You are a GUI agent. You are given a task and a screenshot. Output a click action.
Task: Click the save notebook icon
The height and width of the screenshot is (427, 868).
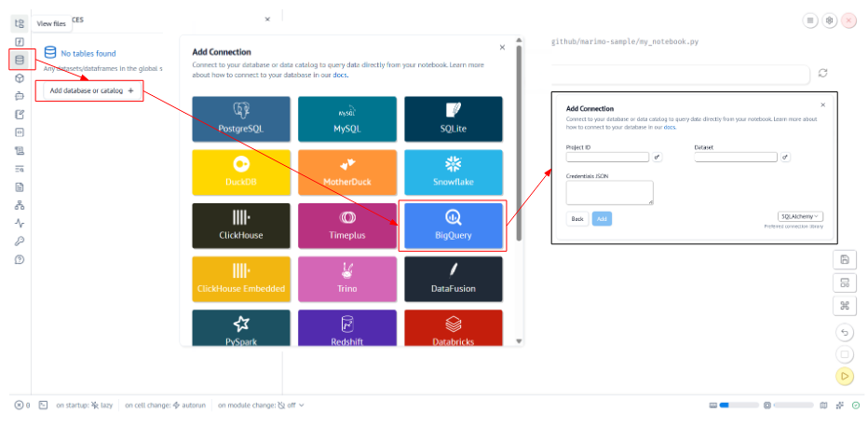(x=845, y=260)
